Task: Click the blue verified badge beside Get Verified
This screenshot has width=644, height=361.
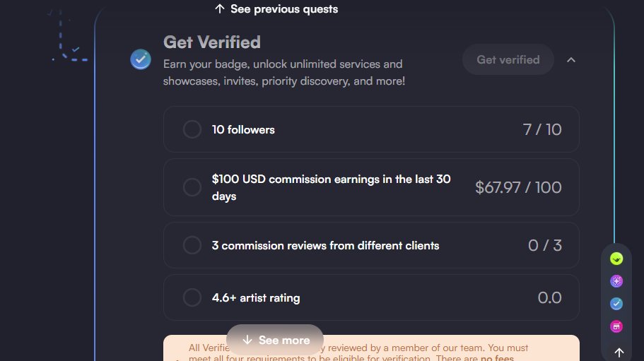Action: (141, 59)
